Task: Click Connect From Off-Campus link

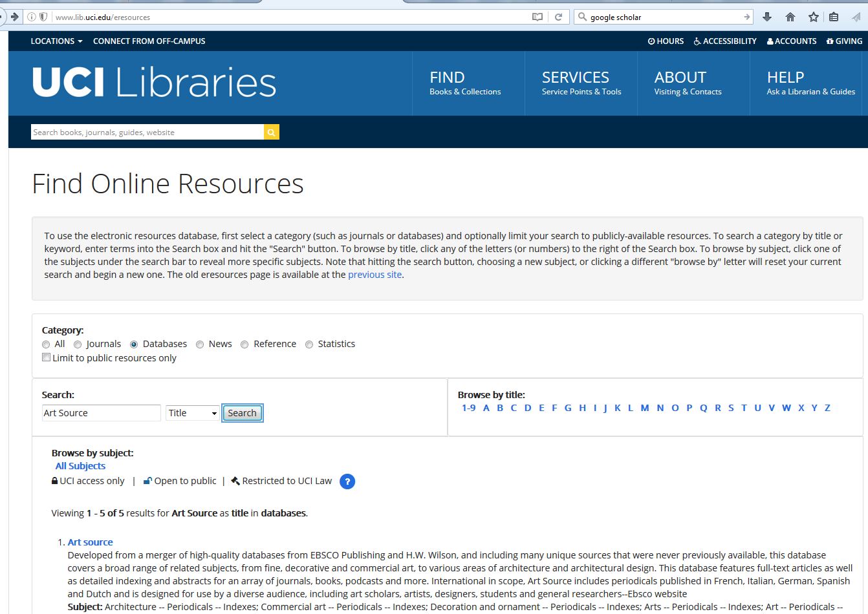Action: (x=149, y=41)
